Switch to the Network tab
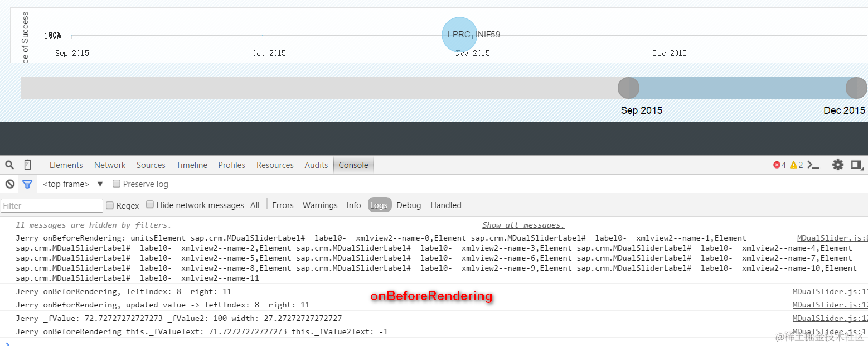This screenshot has width=868, height=346. 110,165
